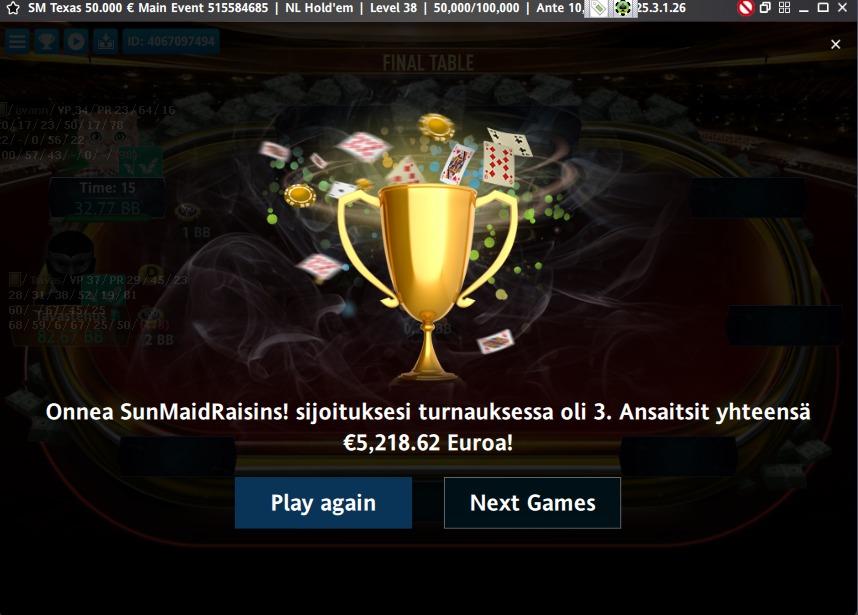This screenshot has height=615, width=858.
Task: Click the green poker chip overlay icon
Action: click(x=623, y=8)
